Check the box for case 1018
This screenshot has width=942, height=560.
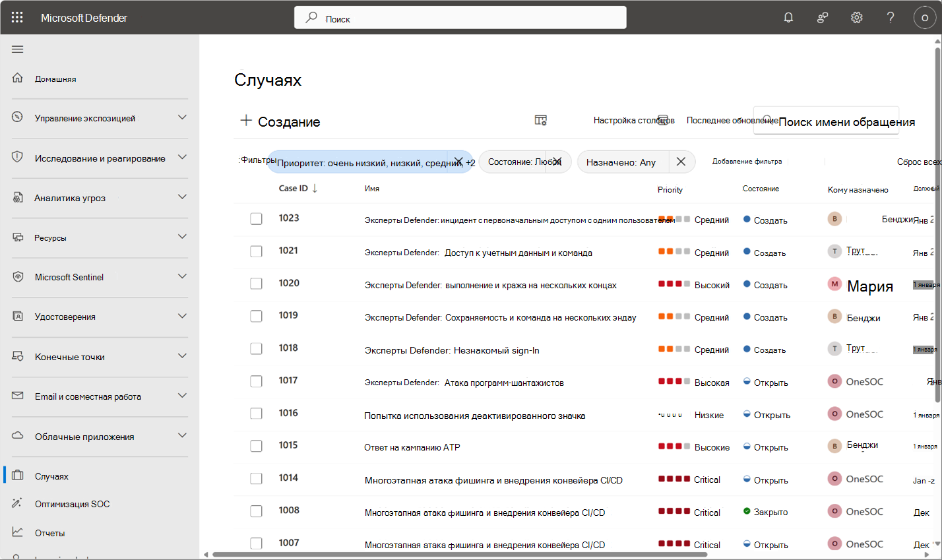(x=256, y=348)
